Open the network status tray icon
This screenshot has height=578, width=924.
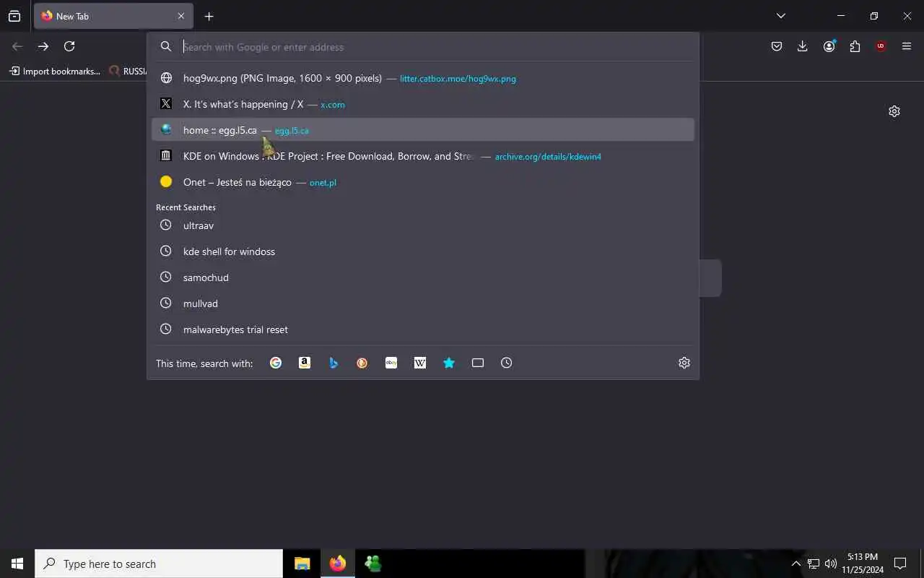814,564
